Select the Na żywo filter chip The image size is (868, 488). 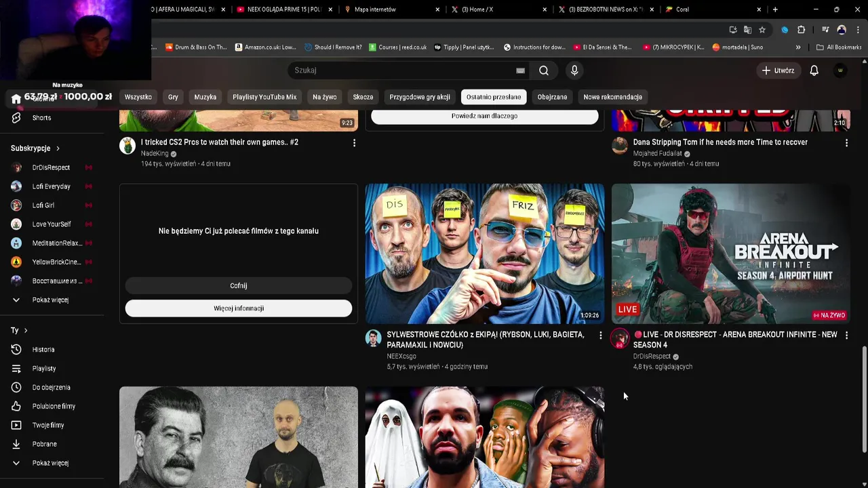[x=325, y=97]
